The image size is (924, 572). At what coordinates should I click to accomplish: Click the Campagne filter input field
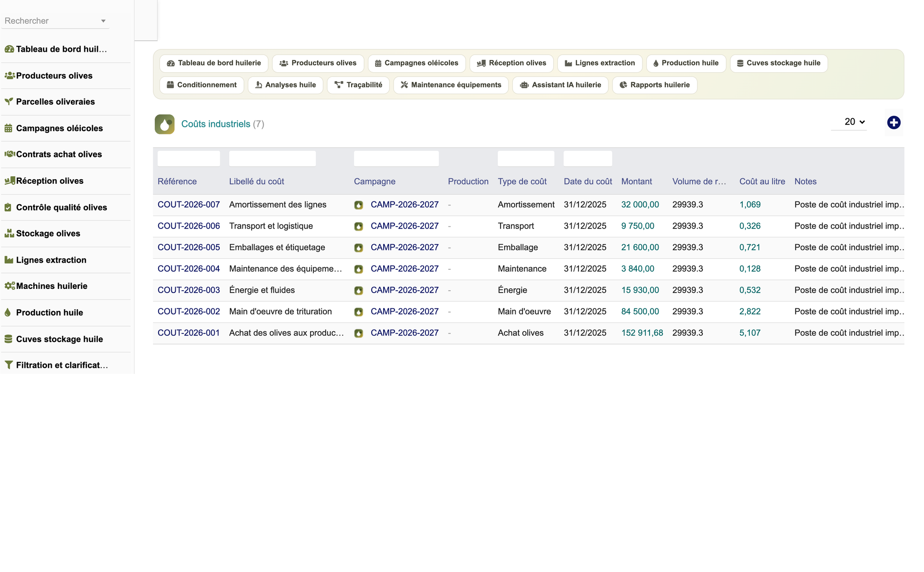pos(396,159)
